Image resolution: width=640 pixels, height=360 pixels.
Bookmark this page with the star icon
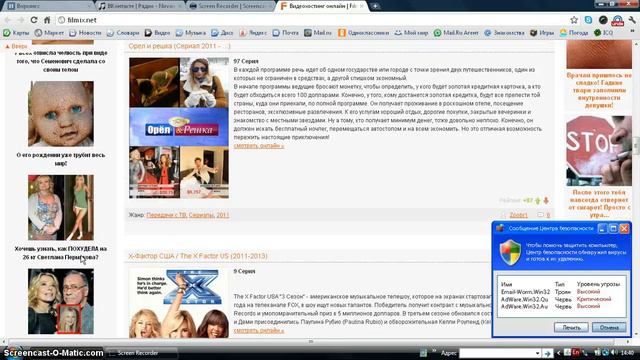click(574, 20)
